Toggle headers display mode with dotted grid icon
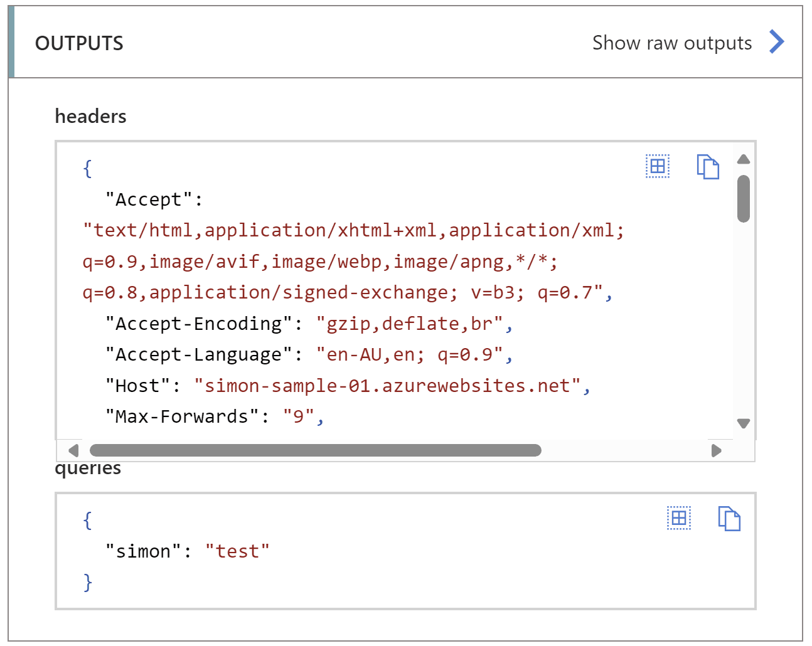The width and height of the screenshot is (812, 646). click(x=657, y=166)
